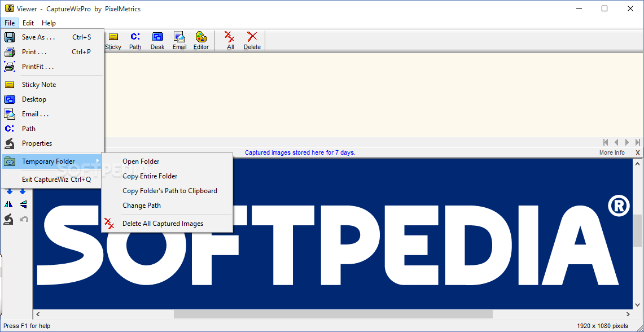Click the flip vertical icon in left panel
Screen dimensions: 644x332
[x=23, y=204]
